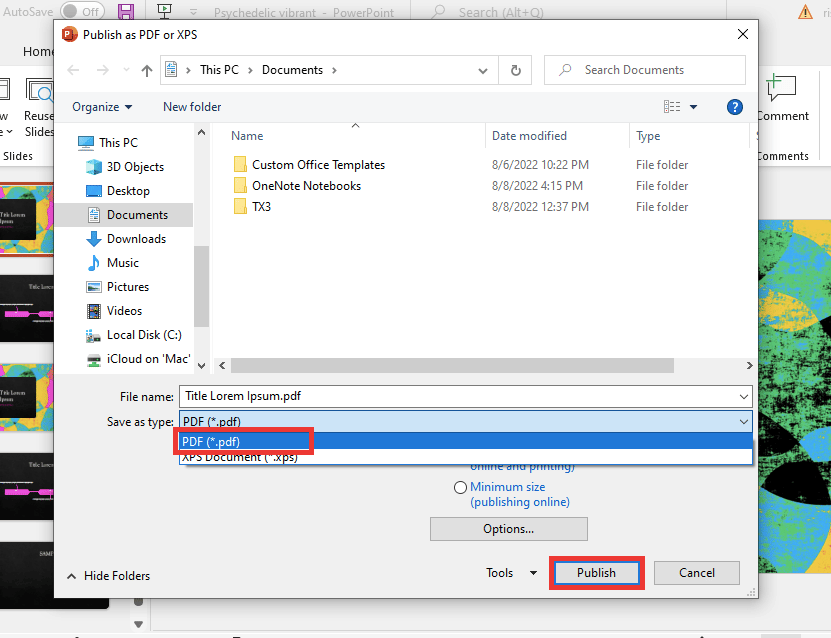This screenshot has width=831, height=638.
Task: Open Videos in the navigation pane
Action: coord(114,311)
